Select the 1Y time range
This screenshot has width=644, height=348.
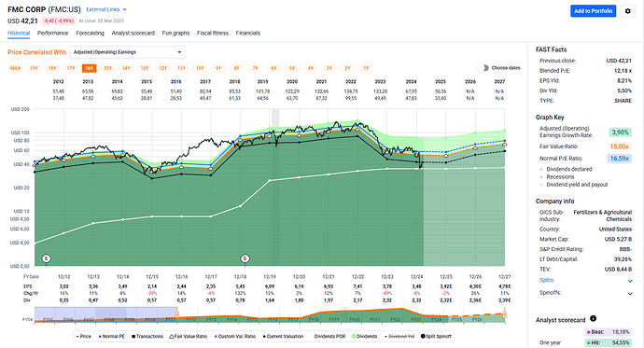[366, 68]
